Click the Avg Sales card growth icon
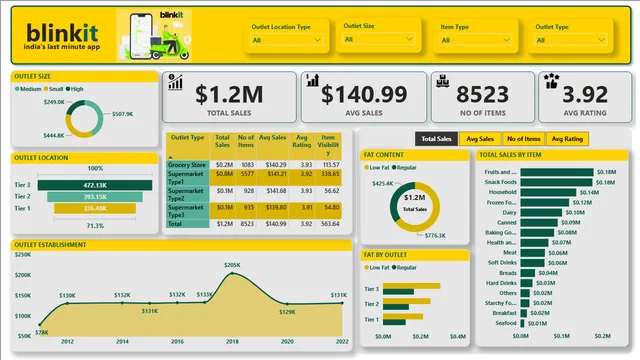 313,80
